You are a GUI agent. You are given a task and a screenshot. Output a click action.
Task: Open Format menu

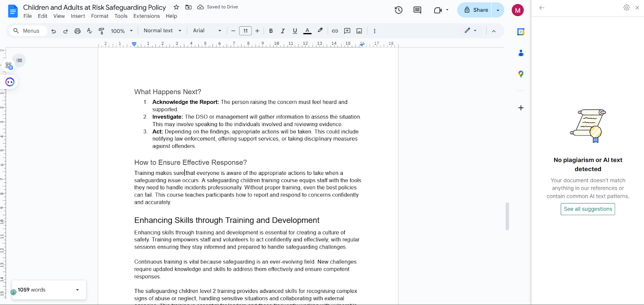pos(100,16)
